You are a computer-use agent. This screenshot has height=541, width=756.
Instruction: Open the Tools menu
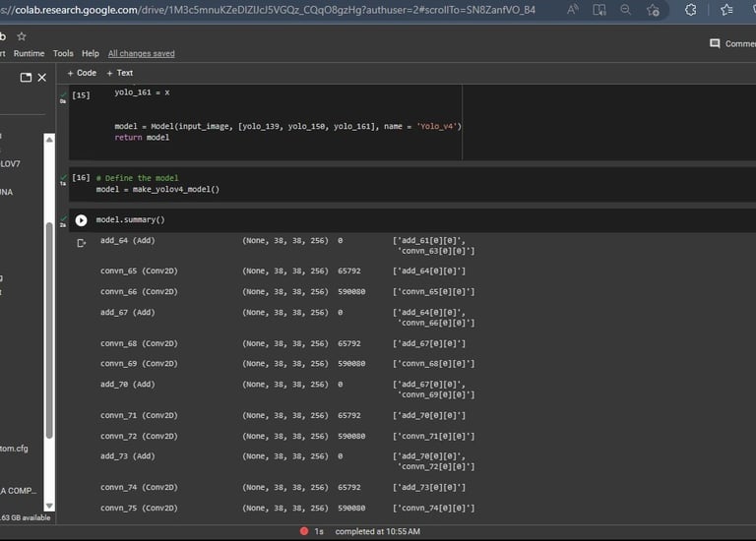[x=63, y=53]
